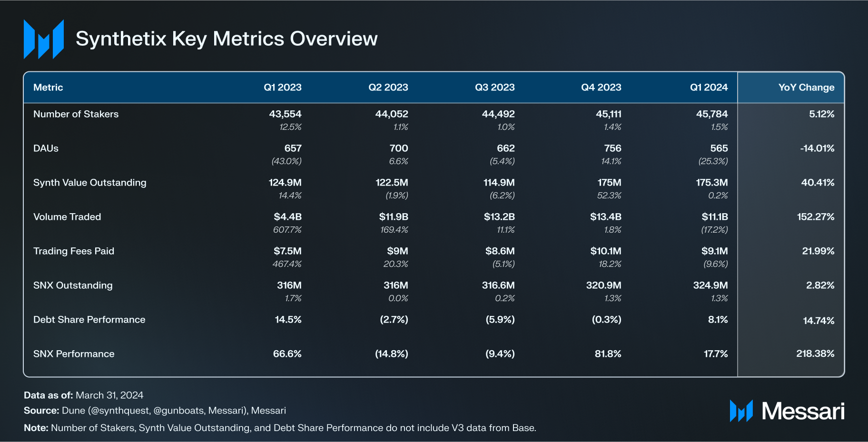Click the DAUs value 565

tap(719, 148)
